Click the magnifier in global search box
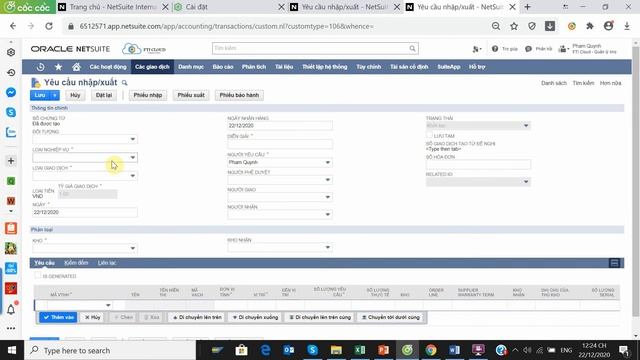The height and width of the screenshot is (360, 640). [x=412, y=49]
